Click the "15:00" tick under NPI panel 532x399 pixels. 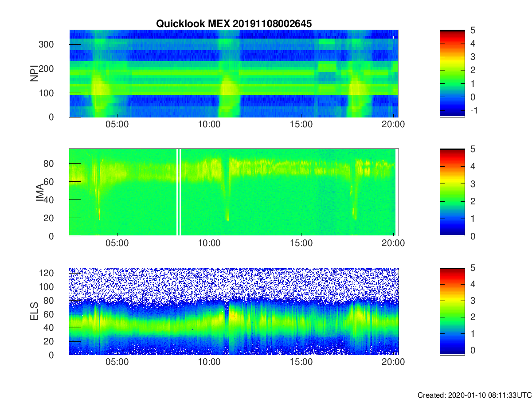click(x=301, y=125)
